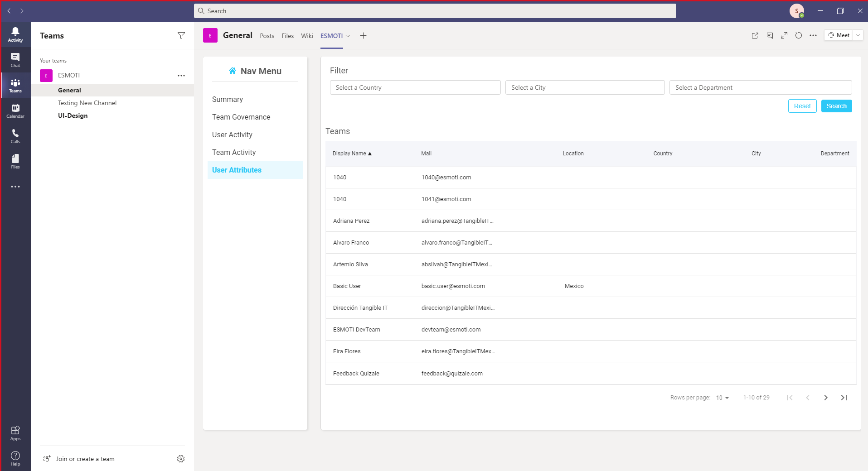Select the Testing New Channel channel

point(112,103)
